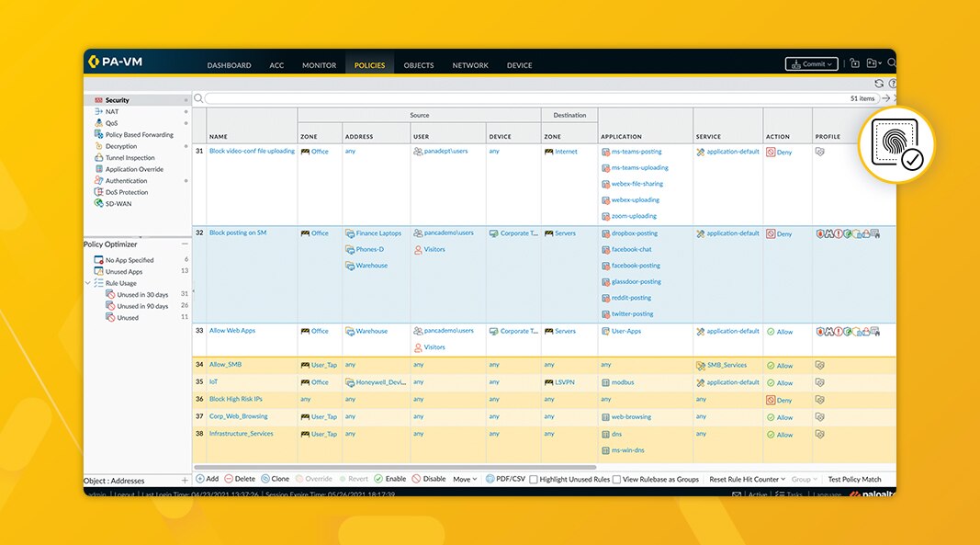Click the search magnifier in top bar
The width and height of the screenshot is (980, 545).
891,63
